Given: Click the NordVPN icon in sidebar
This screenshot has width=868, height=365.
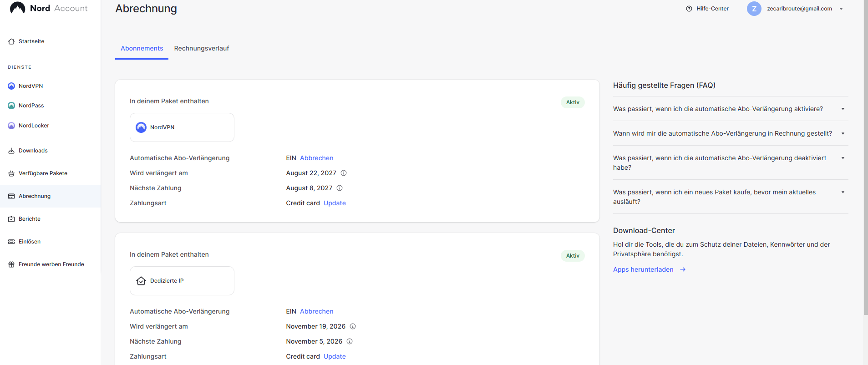Looking at the screenshot, I should tap(11, 86).
